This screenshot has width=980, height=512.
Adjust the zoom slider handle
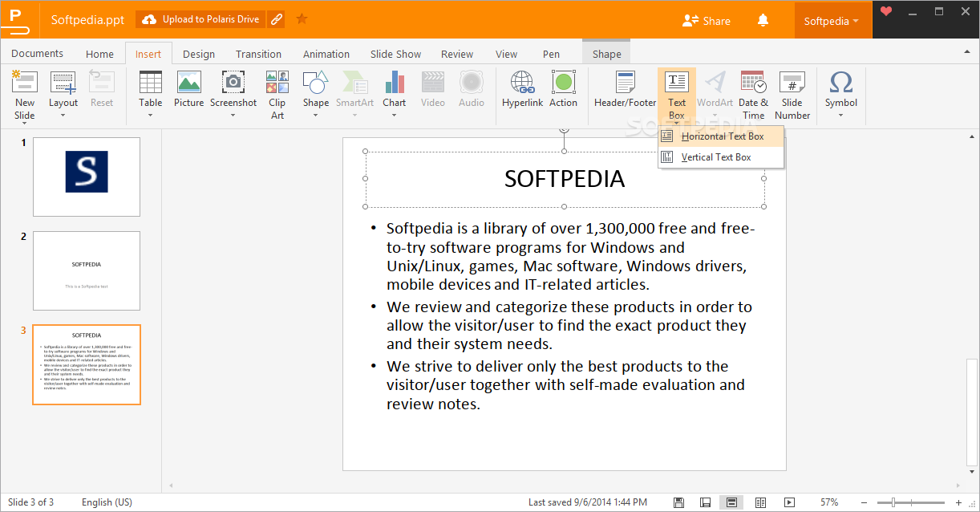tap(893, 502)
